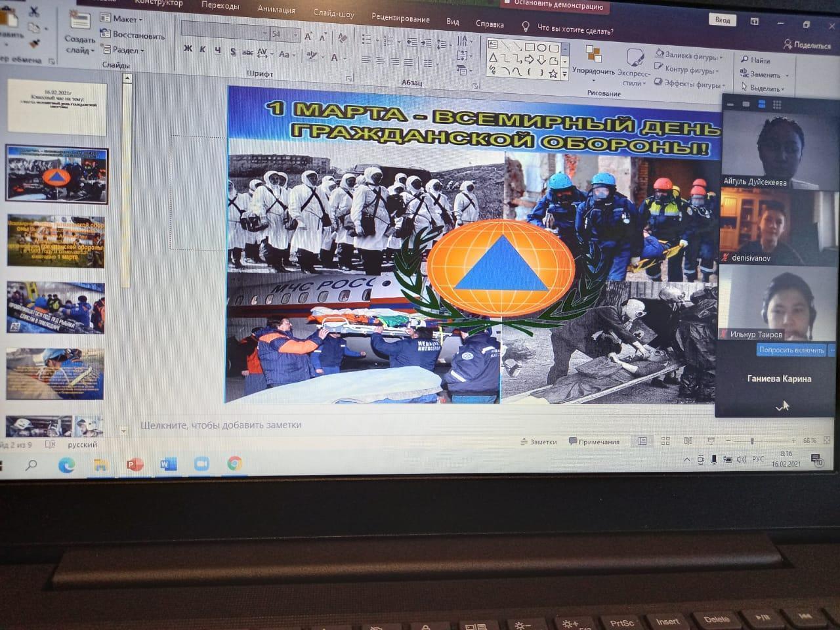Open Google Chrome from the taskbar
The width and height of the screenshot is (840, 630).
click(234, 464)
